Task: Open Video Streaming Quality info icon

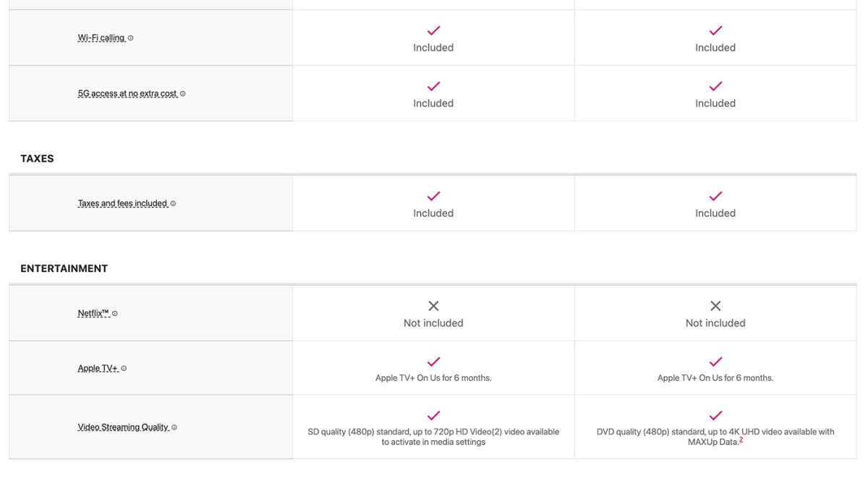Action: pos(174,427)
